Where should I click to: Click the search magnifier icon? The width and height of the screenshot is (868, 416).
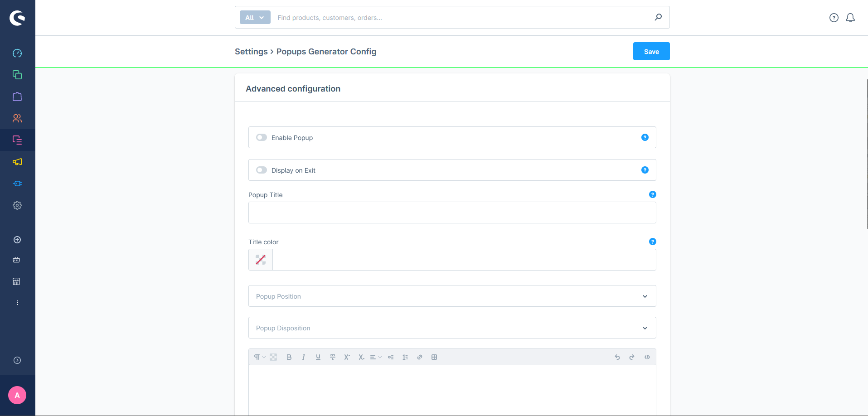tap(658, 17)
